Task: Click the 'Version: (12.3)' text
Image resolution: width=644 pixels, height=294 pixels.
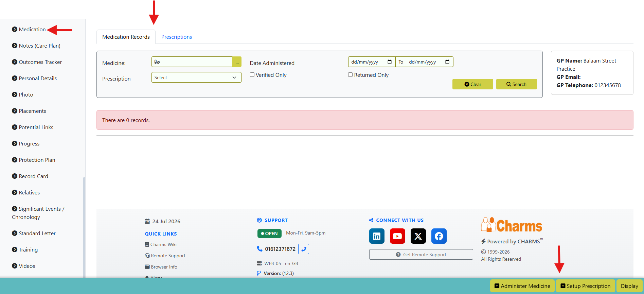Action: pyautogui.click(x=279, y=273)
